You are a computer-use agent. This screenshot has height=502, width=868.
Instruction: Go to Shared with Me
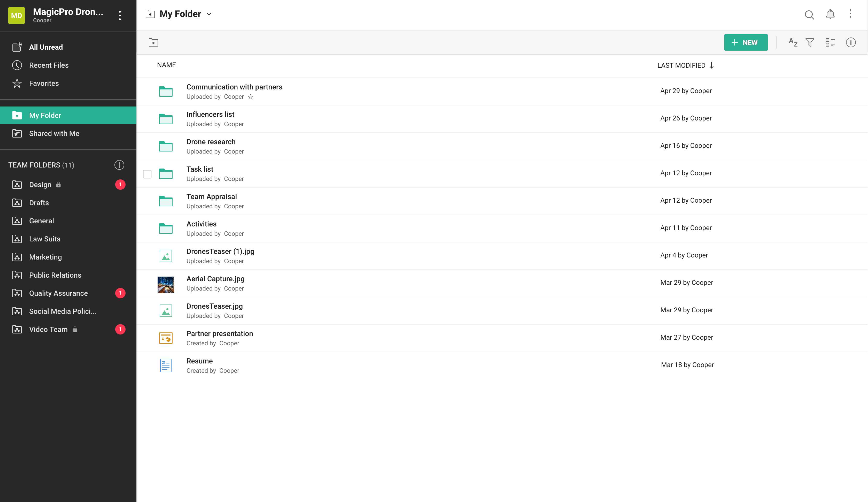point(54,133)
